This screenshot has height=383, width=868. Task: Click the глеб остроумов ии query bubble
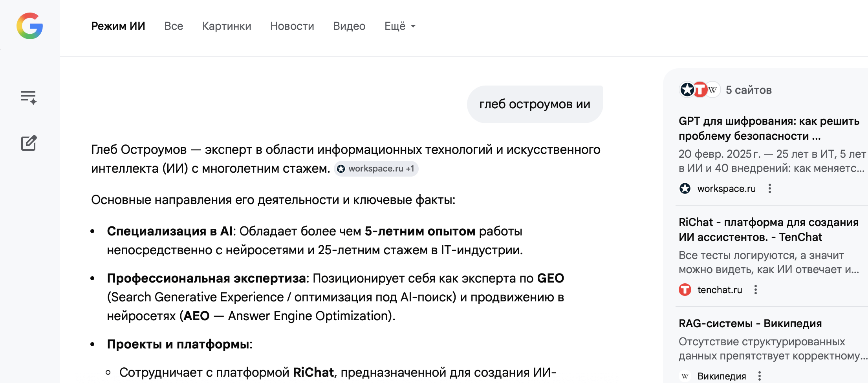pyautogui.click(x=535, y=104)
